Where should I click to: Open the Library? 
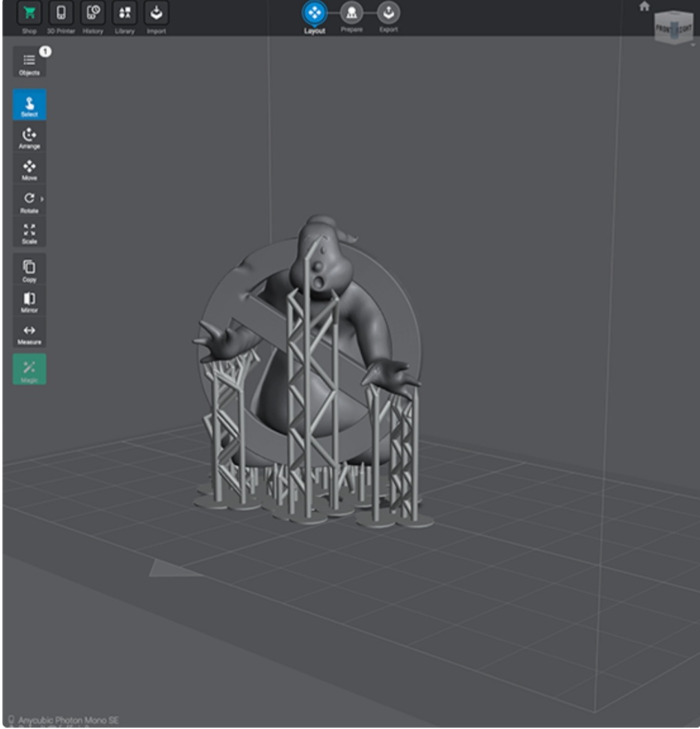pos(125,13)
